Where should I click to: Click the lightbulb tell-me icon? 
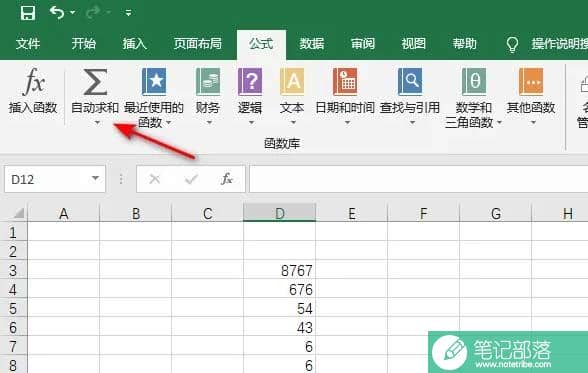[x=512, y=44]
